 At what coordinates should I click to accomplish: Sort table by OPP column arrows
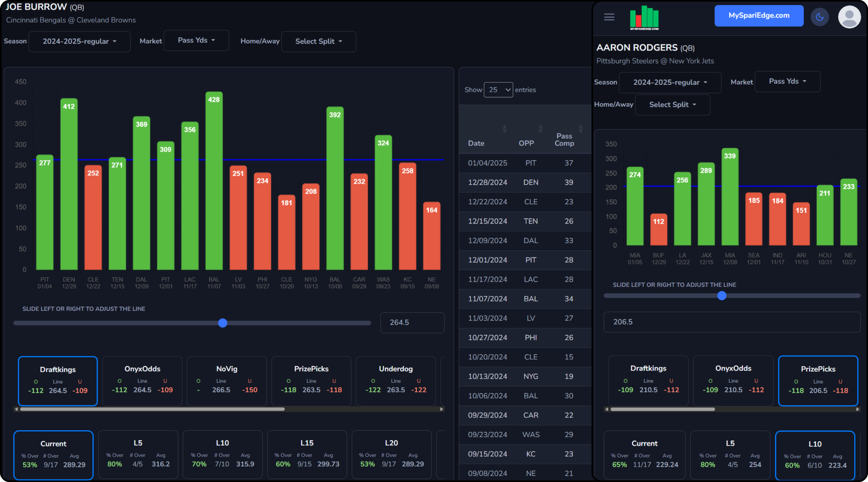540,129
